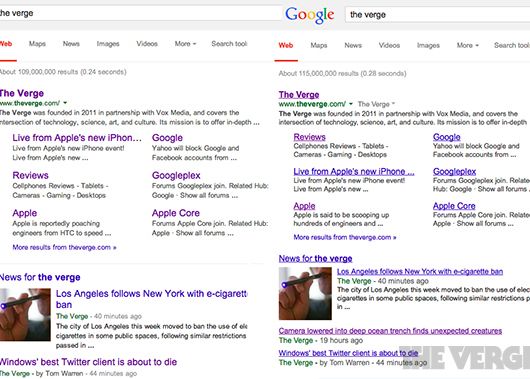The height and width of the screenshot is (379, 530).
Task: Open Videos tab in the left pane
Action: click(147, 44)
